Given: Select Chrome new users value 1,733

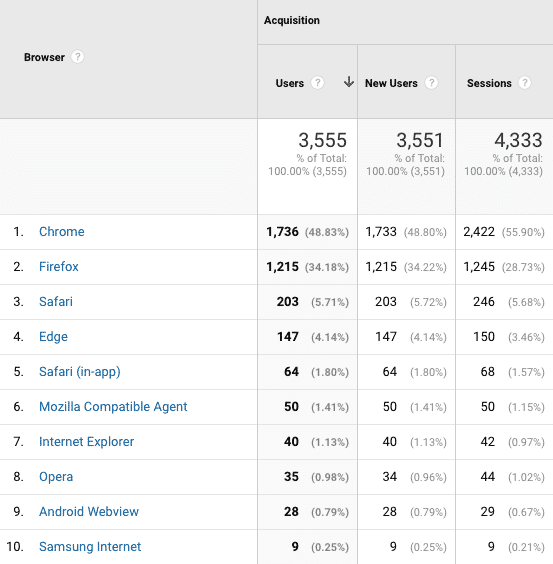Looking at the screenshot, I should (x=381, y=232).
